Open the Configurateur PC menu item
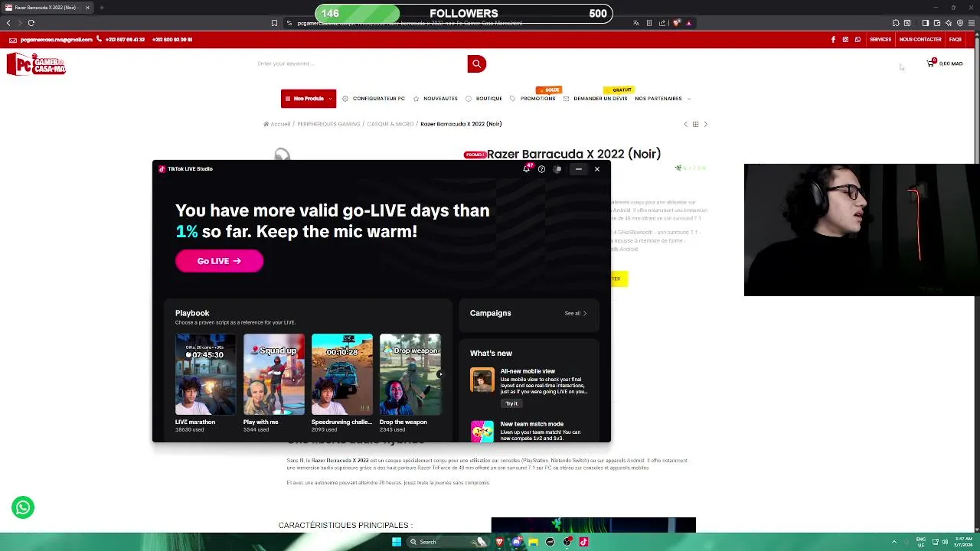The width and height of the screenshot is (980, 551). click(x=374, y=99)
